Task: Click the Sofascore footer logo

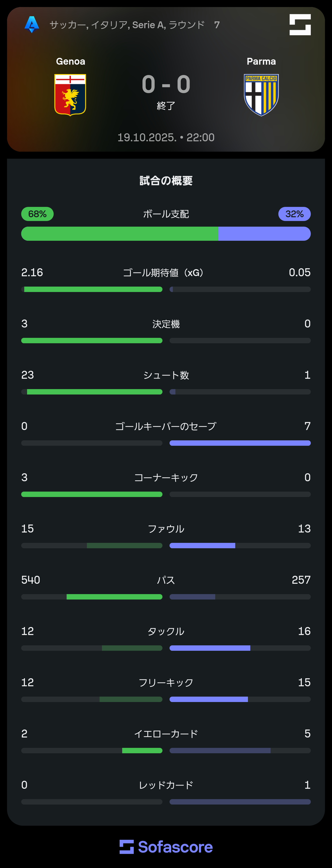Action: (166, 847)
